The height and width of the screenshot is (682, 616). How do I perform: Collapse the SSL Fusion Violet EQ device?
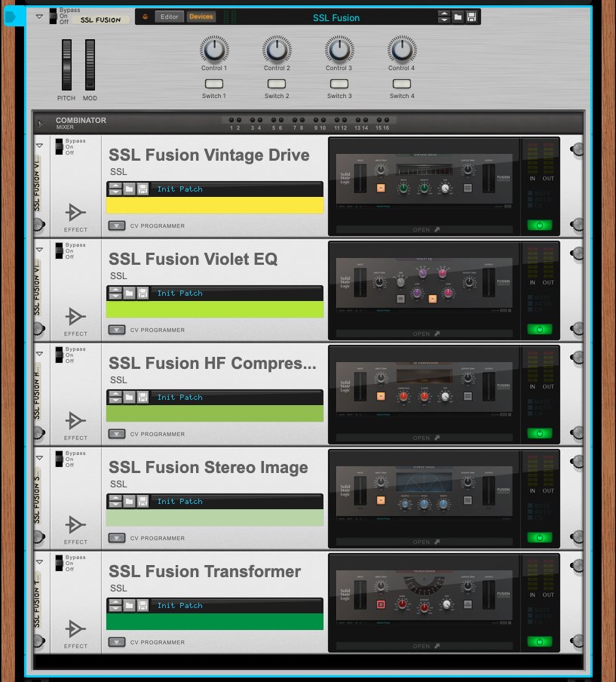pos(39,250)
